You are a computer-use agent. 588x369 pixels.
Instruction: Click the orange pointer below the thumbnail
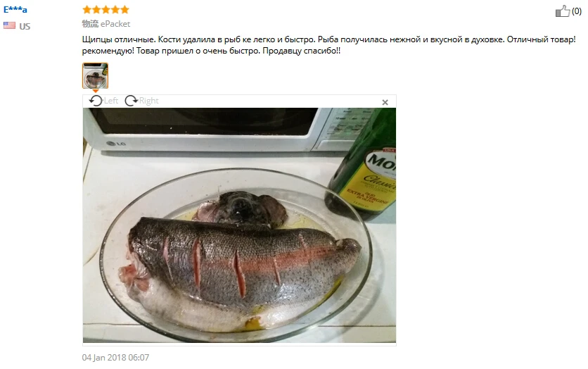tap(96, 91)
